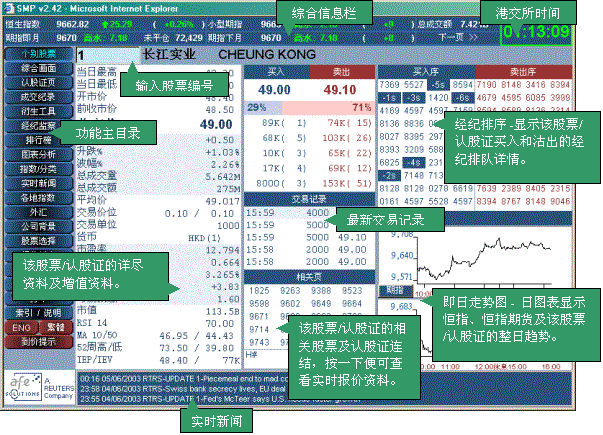
Task: Click the 期指 chart tab
Action: (395, 291)
